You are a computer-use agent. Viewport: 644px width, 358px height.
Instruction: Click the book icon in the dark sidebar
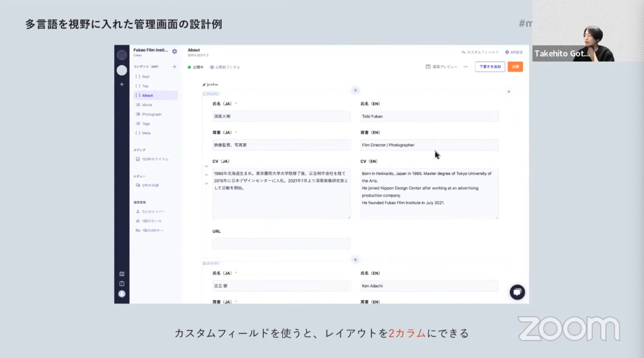pyautogui.click(x=122, y=273)
